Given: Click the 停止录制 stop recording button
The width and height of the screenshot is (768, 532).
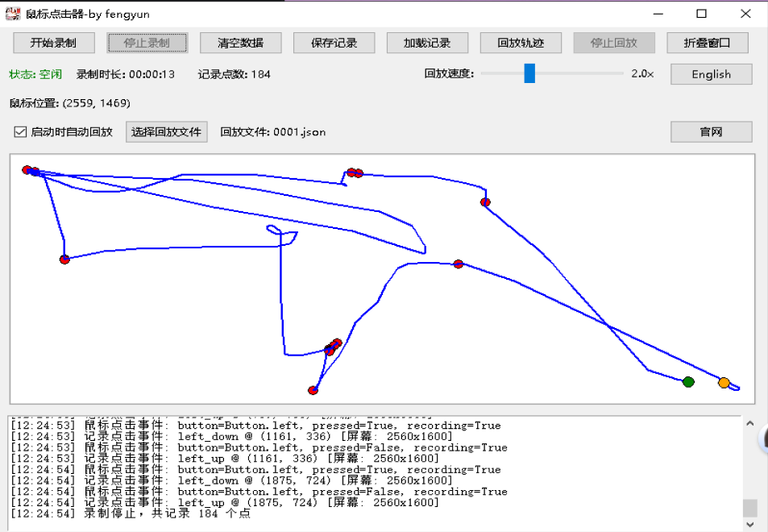Looking at the screenshot, I should (147, 43).
